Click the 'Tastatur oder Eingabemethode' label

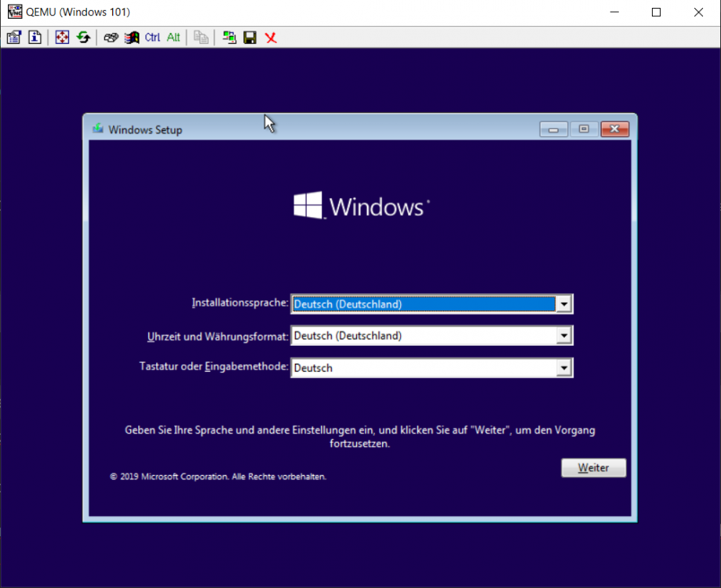214,367
